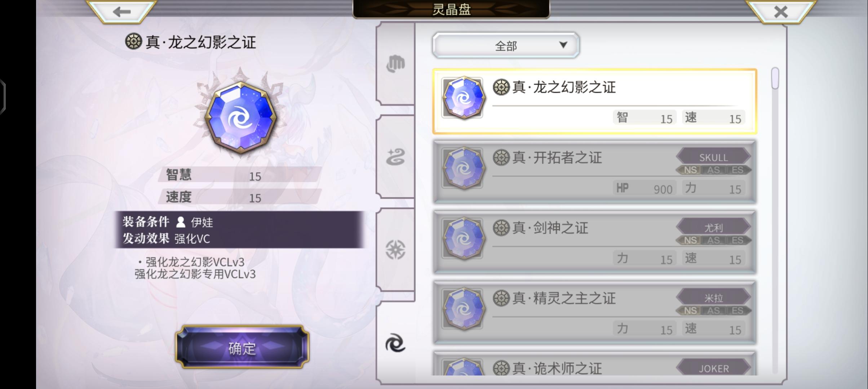Choose 真·精灵之主之证 in the list
Screen dimensions: 868x389
tap(594, 312)
